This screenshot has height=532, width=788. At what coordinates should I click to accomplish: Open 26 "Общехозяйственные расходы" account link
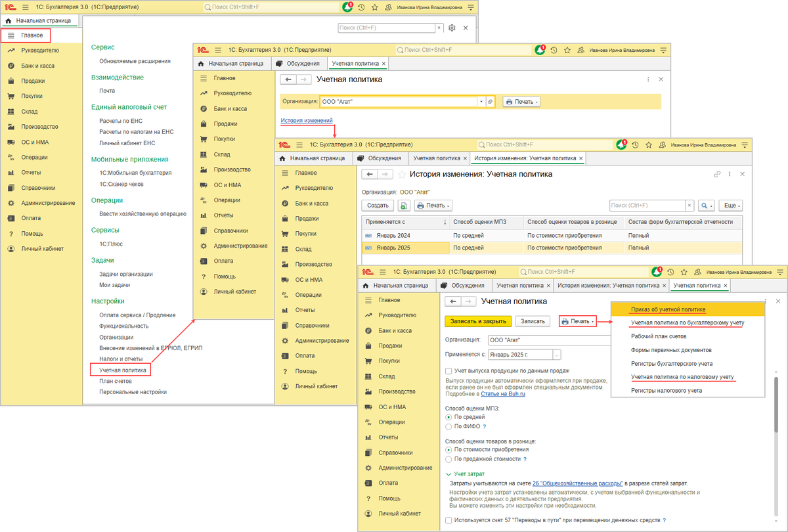click(x=577, y=483)
